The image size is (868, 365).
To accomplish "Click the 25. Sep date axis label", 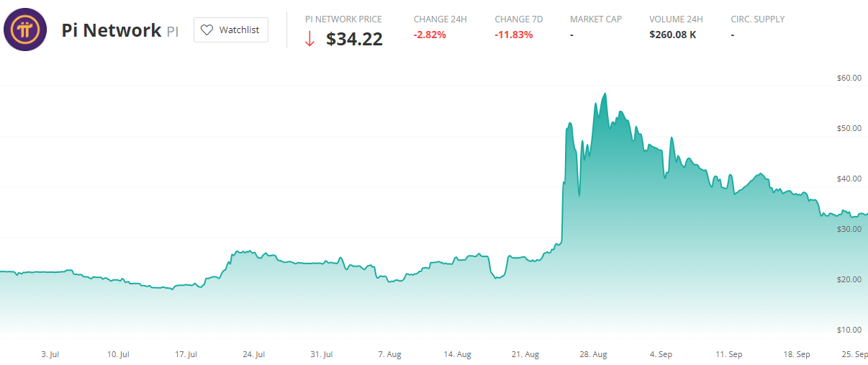I will pyautogui.click(x=856, y=354).
